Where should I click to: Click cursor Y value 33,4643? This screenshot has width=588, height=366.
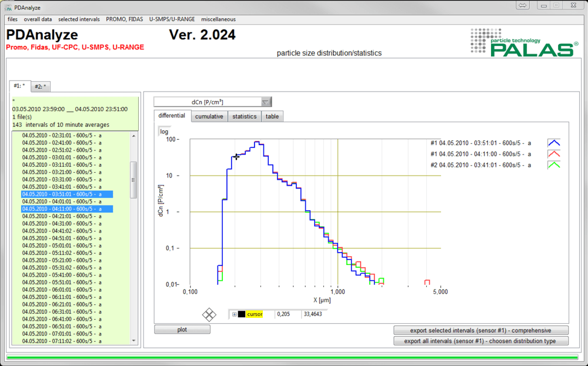click(313, 314)
